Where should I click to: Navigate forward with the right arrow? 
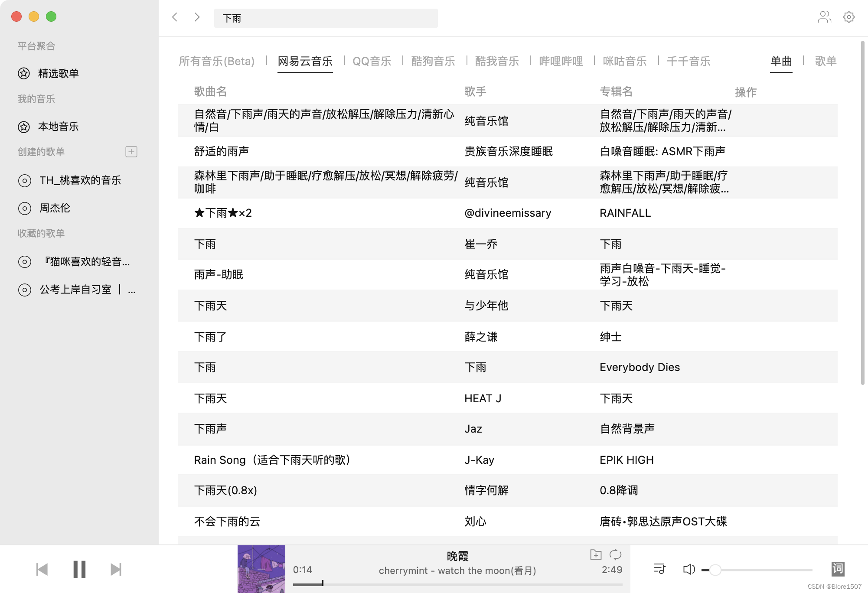(197, 17)
